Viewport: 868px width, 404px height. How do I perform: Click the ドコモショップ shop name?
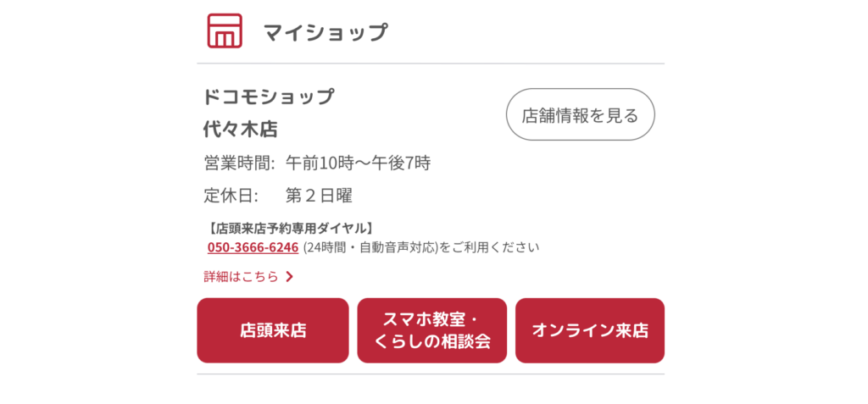click(269, 97)
